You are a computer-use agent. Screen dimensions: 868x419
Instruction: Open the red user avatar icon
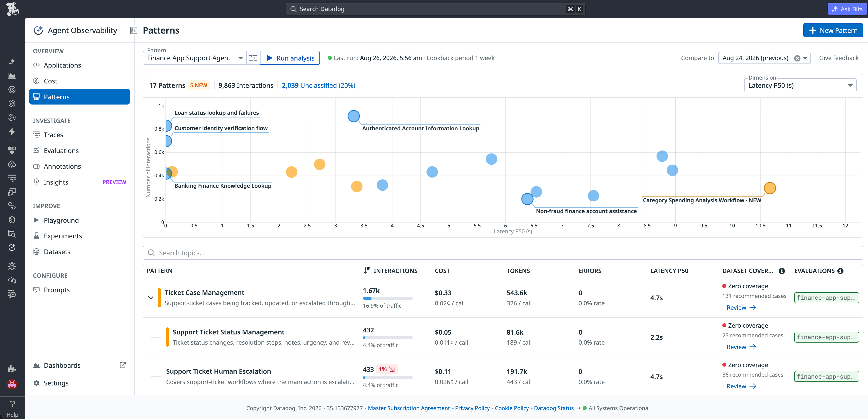click(12, 384)
